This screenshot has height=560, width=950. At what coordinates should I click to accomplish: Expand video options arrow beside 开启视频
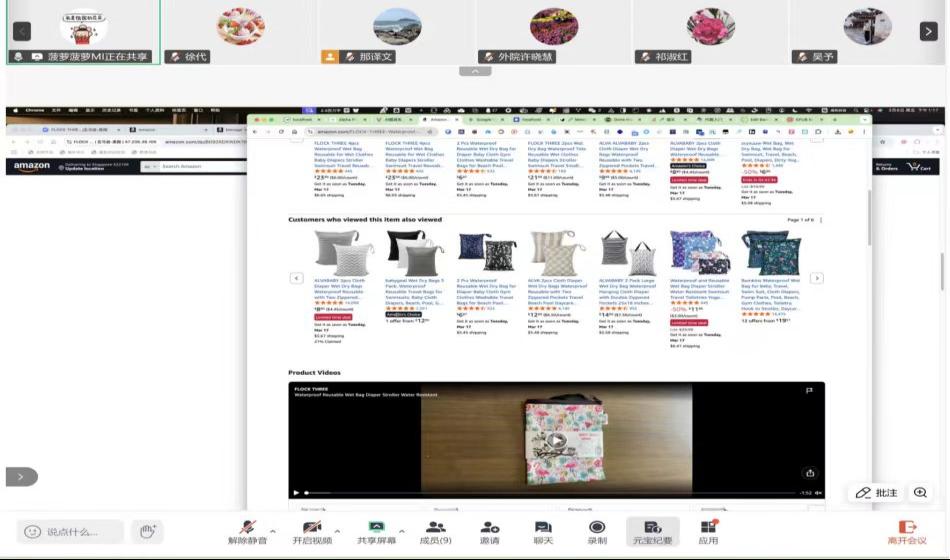tap(337, 531)
